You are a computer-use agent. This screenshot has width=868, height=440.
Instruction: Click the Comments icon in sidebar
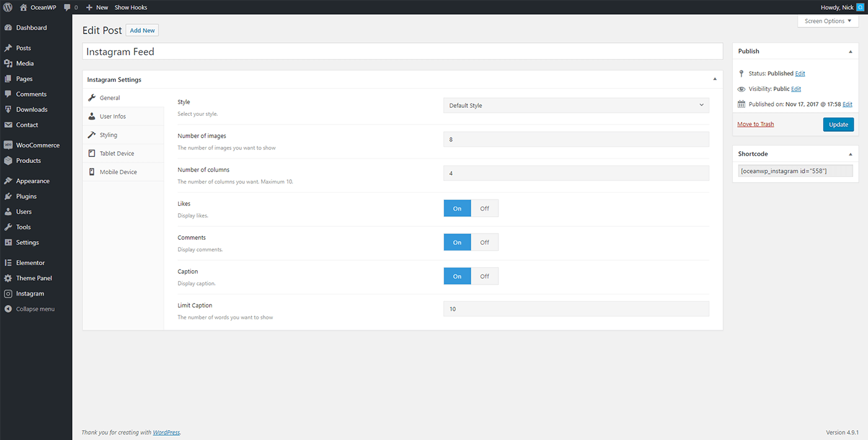(x=8, y=94)
